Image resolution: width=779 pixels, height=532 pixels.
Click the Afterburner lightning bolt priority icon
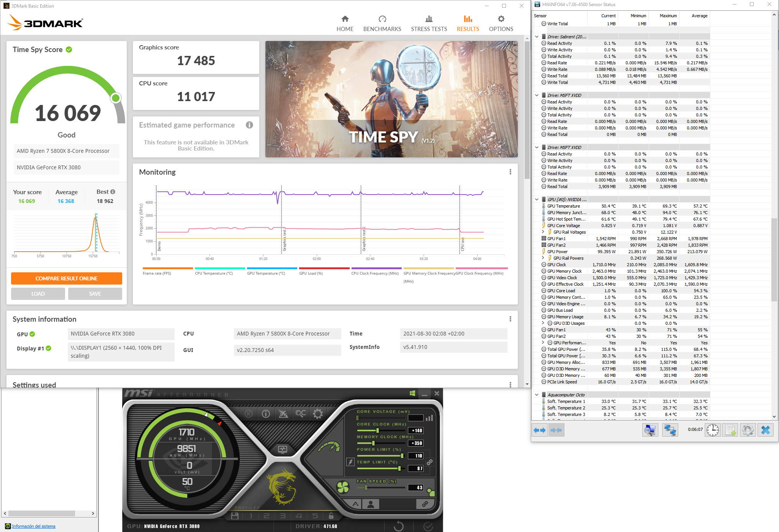click(350, 462)
